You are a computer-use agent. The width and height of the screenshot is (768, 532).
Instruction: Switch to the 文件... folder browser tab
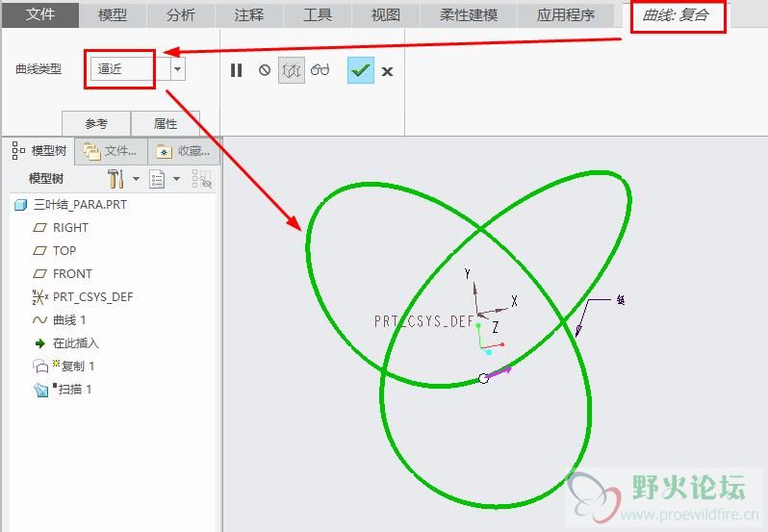pyautogui.click(x=111, y=151)
